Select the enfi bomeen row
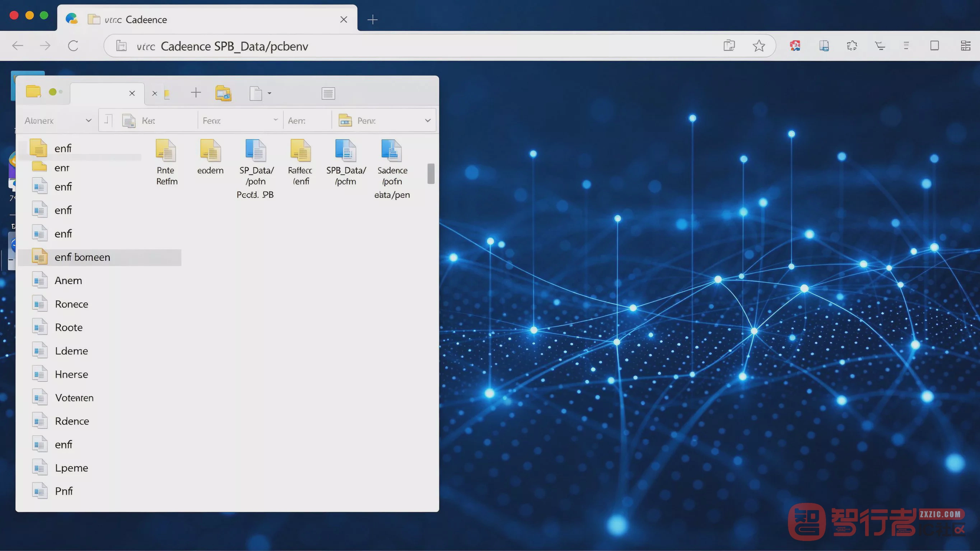The height and width of the screenshot is (551, 980). pyautogui.click(x=100, y=258)
